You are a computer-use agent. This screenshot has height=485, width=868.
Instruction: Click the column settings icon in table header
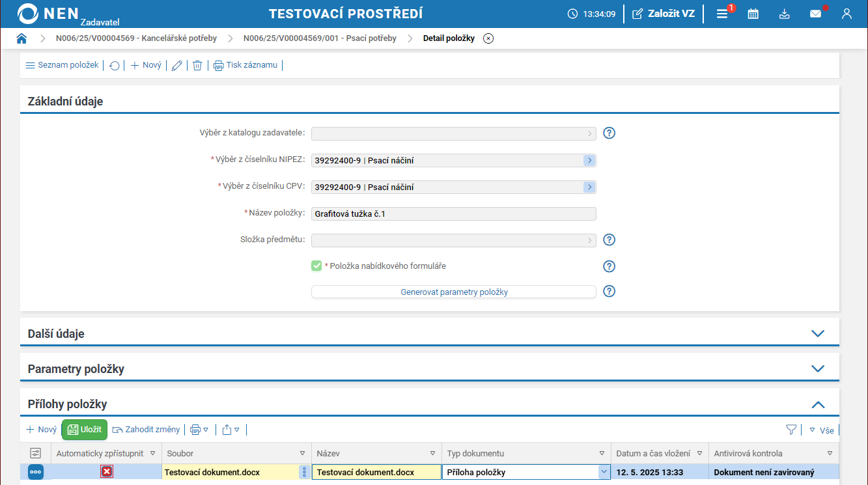coord(35,453)
